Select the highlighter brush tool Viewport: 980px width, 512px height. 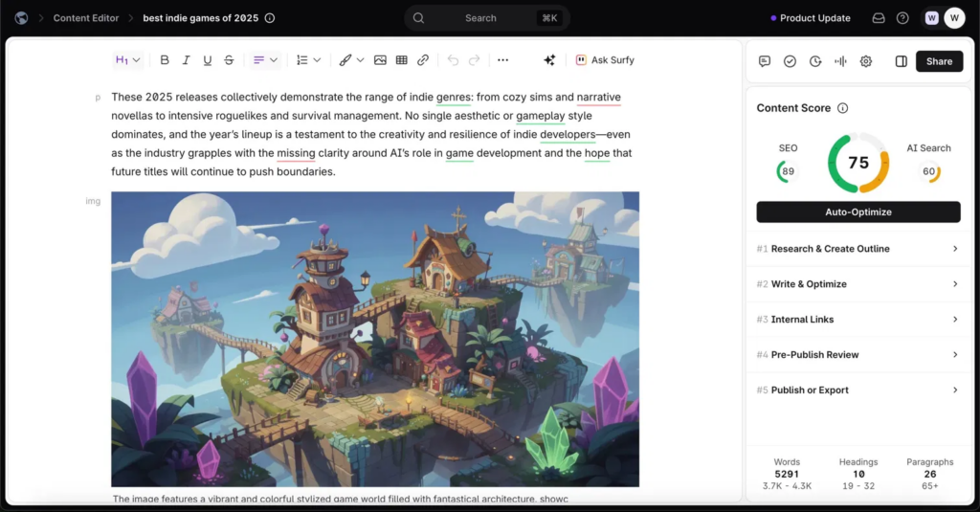(345, 60)
